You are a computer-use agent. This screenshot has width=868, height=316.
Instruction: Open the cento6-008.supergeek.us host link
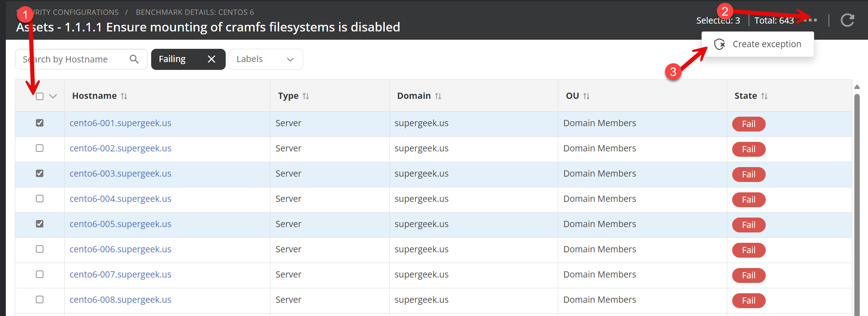coord(120,300)
